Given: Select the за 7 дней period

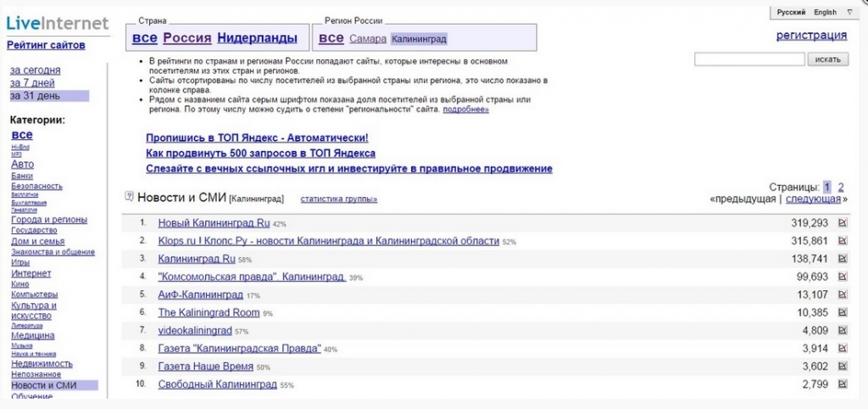Looking at the screenshot, I should (x=32, y=83).
